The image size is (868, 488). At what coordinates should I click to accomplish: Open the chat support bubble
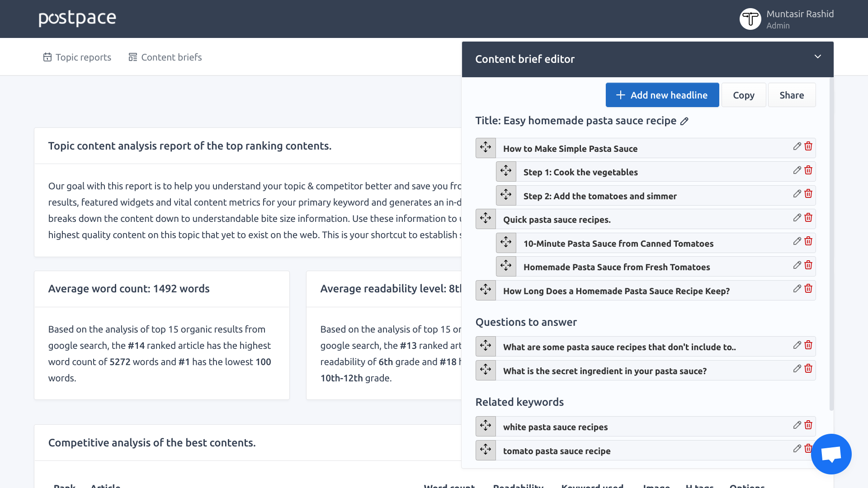831,454
